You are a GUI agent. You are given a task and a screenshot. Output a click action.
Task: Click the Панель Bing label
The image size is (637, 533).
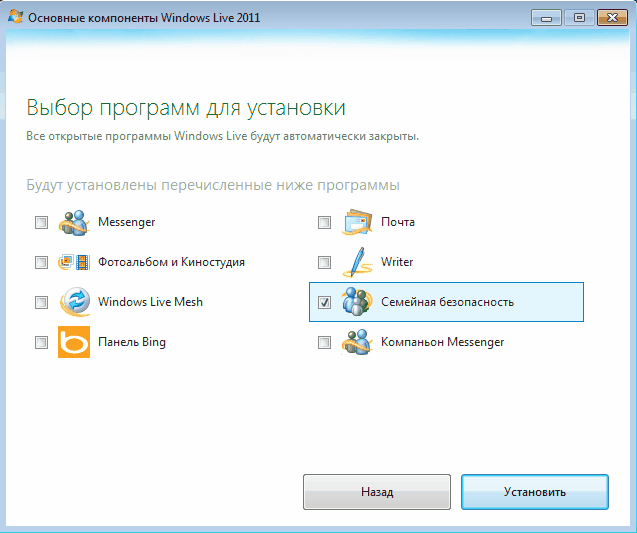(132, 342)
